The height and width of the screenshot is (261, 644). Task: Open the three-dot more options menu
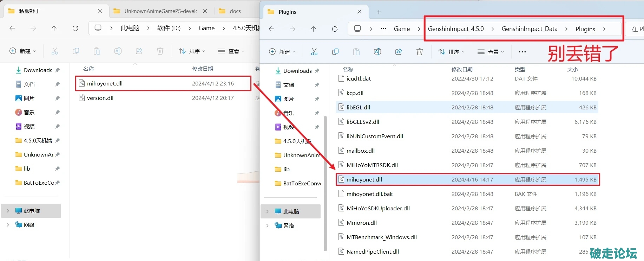pos(522,52)
